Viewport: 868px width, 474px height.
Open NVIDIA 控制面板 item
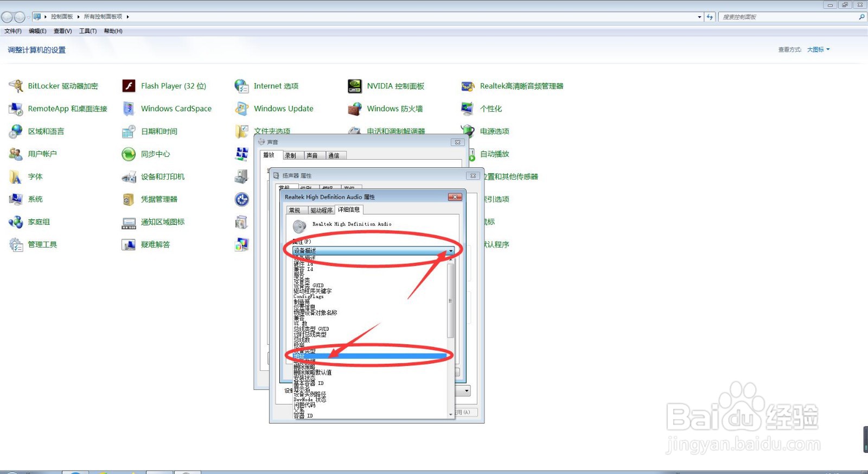point(386,86)
